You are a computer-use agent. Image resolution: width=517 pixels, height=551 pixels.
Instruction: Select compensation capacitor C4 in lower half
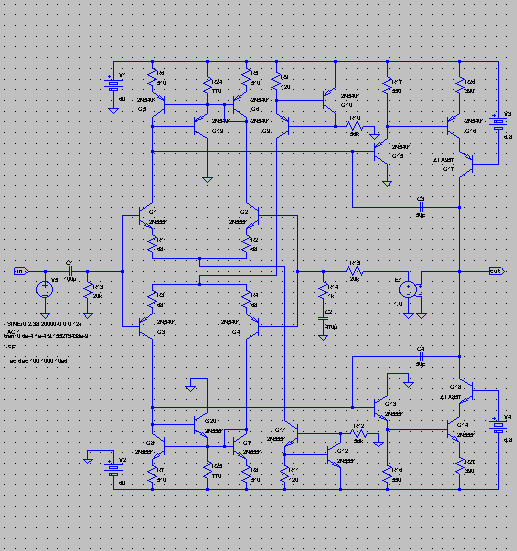pos(421,357)
